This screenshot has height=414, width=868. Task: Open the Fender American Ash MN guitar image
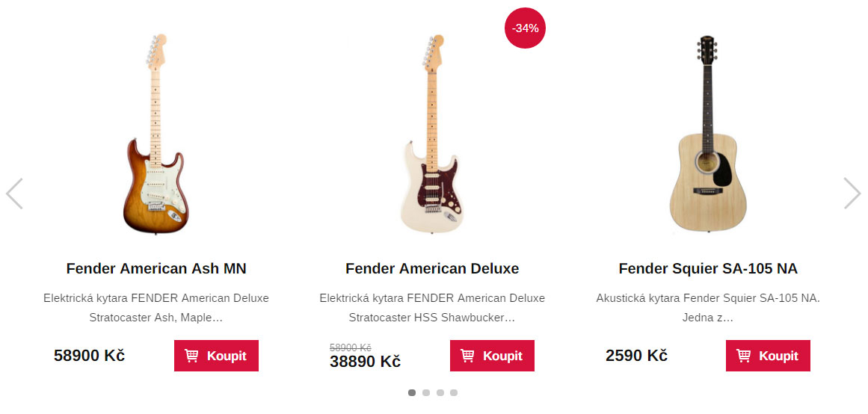[156, 135]
